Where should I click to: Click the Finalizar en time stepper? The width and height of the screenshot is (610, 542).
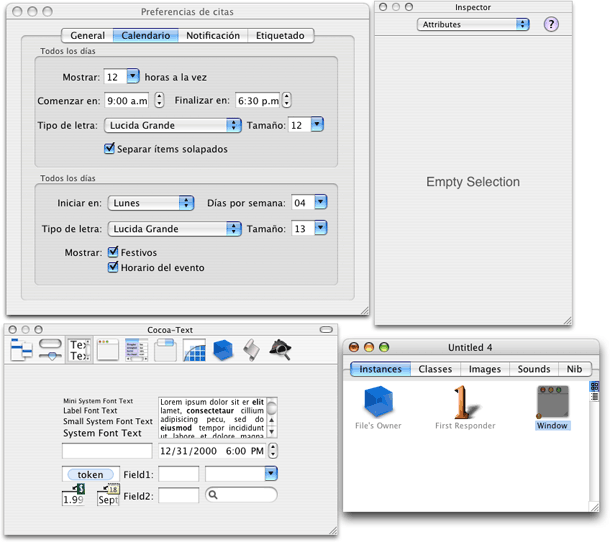click(287, 100)
